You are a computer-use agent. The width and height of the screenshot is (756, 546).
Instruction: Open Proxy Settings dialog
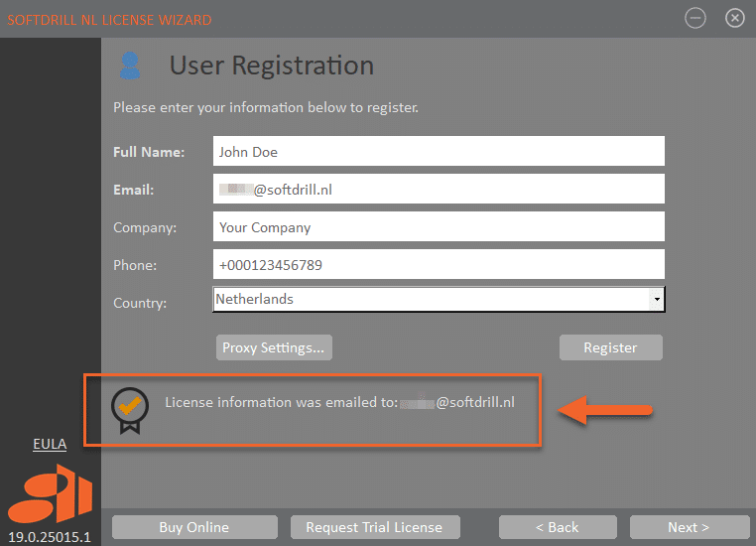tap(274, 347)
